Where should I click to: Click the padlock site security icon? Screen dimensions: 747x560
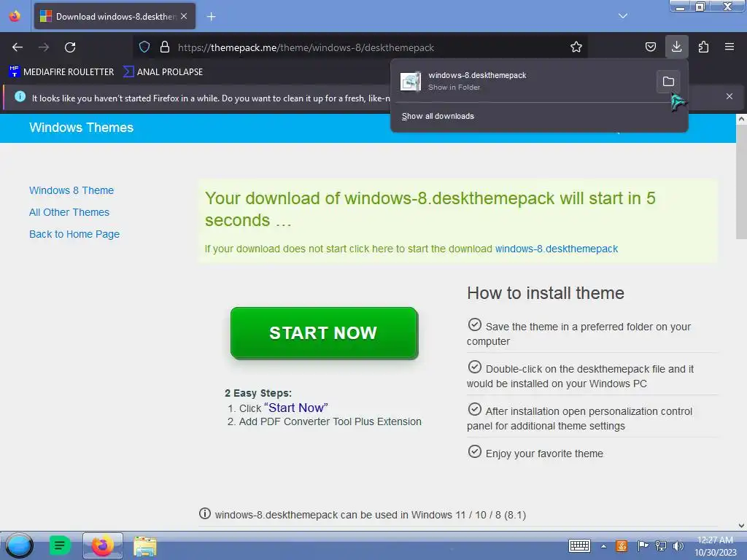[x=165, y=47]
